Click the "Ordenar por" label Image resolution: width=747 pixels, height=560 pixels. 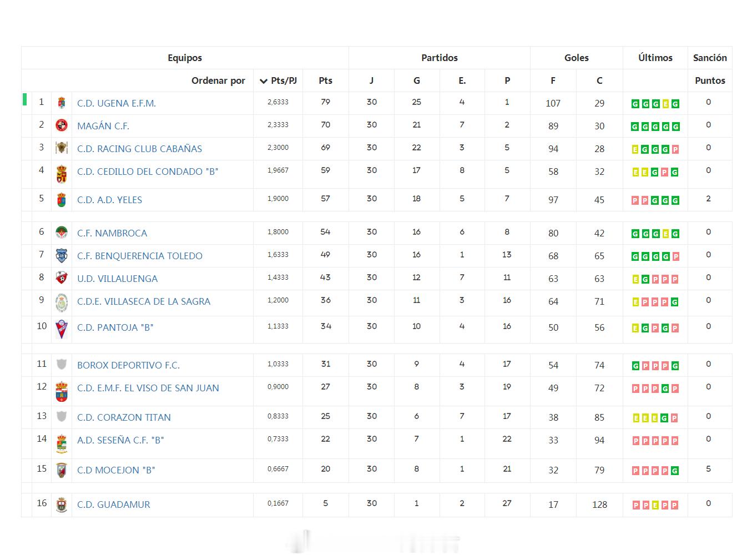click(x=218, y=80)
